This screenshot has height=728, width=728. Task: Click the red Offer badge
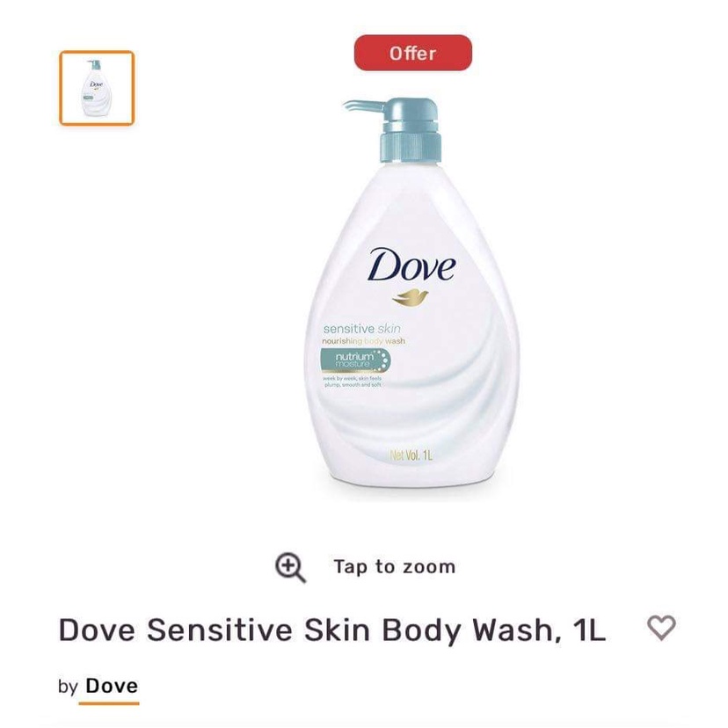coord(412,53)
